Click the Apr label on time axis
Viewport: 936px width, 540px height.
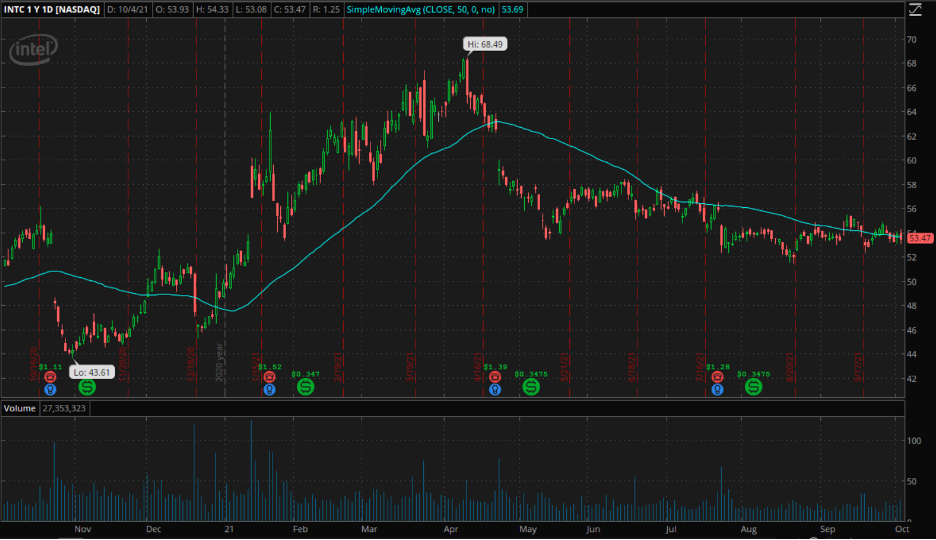coord(451,529)
